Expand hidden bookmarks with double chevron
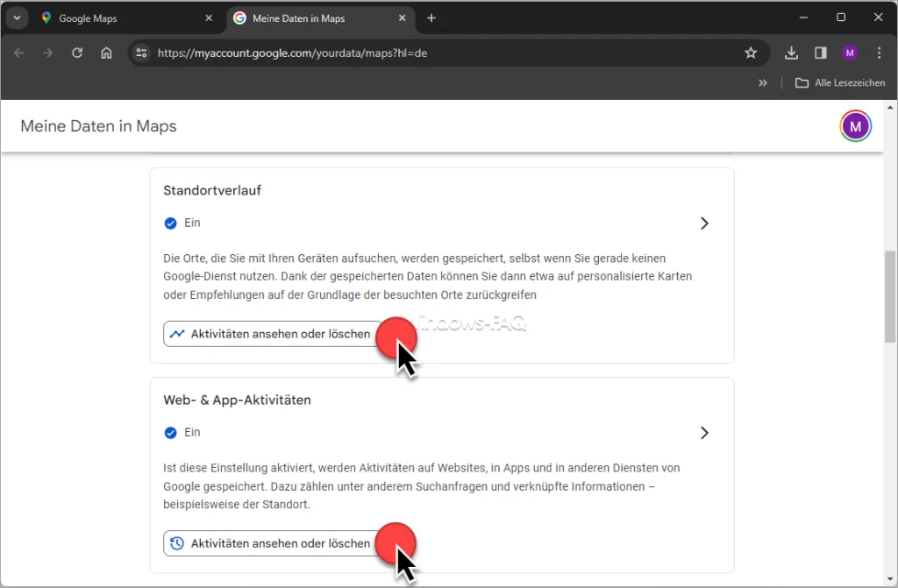The image size is (898, 588). pyautogui.click(x=762, y=83)
